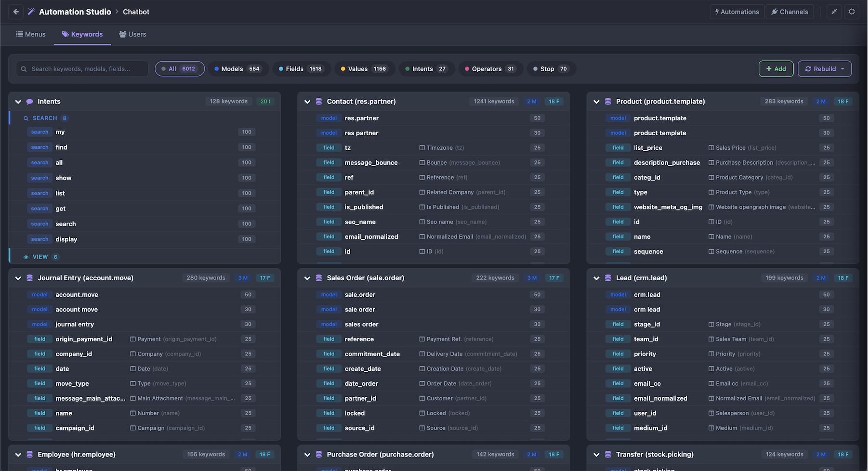The image size is (868, 471).
Task: Click the chat bubble icon next to Intents
Action: point(30,101)
